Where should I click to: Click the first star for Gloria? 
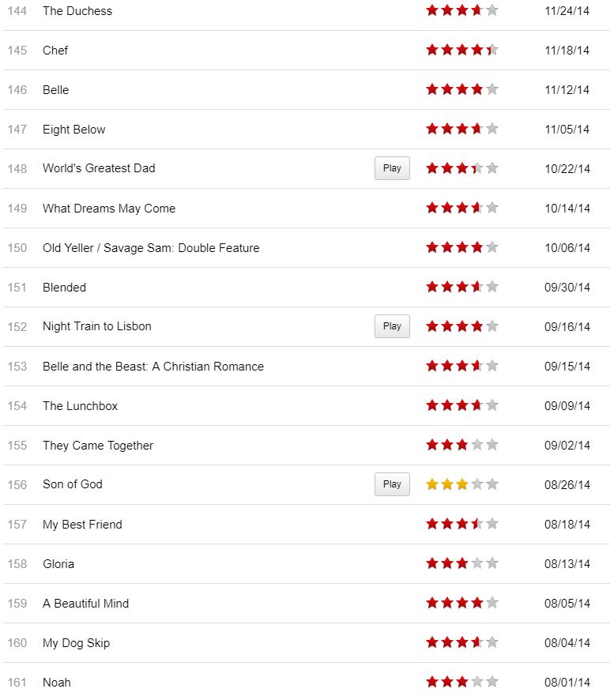pos(432,564)
